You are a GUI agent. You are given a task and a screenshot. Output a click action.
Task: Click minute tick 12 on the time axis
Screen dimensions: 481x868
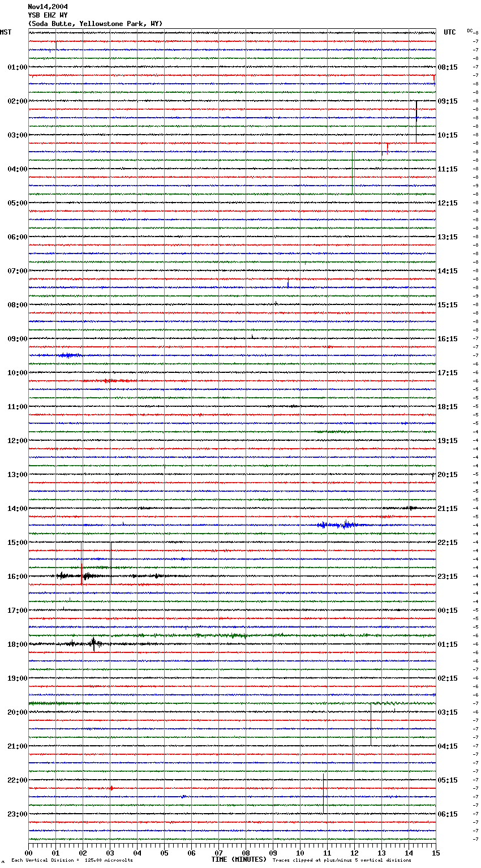click(x=354, y=852)
